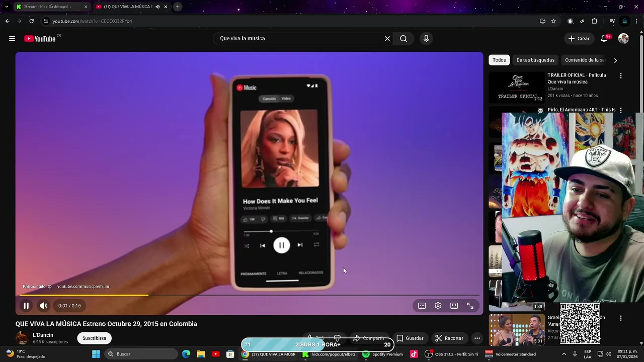Open Microsoft Store from the taskbar

[230, 354]
